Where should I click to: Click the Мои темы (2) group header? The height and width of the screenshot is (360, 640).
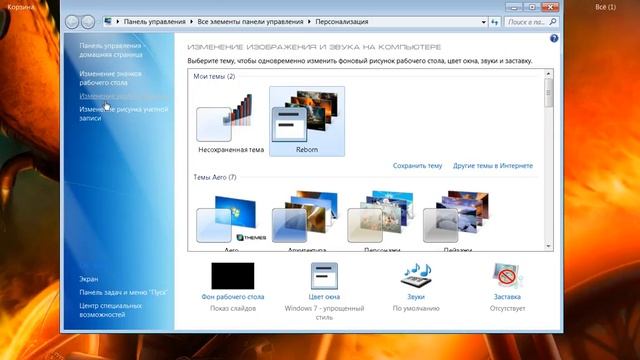(x=214, y=76)
